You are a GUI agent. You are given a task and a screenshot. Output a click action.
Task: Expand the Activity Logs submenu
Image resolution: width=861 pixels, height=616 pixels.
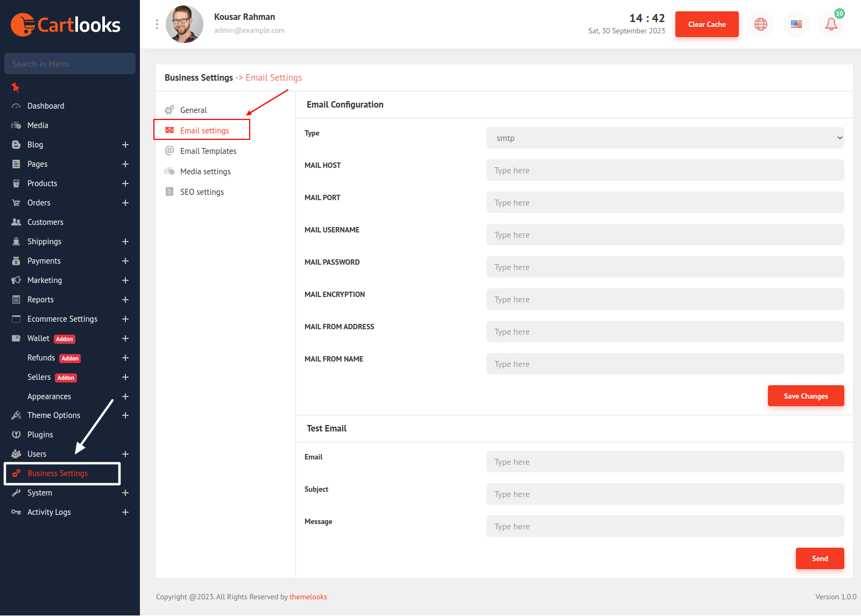coord(125,512)
